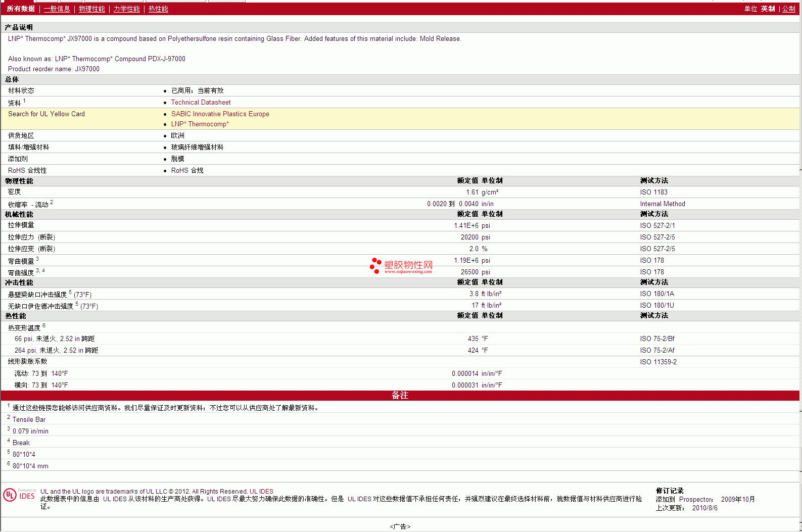Select the 英制 unit option
The width and height of the screenshot is (802, 532).
point(768,9)
